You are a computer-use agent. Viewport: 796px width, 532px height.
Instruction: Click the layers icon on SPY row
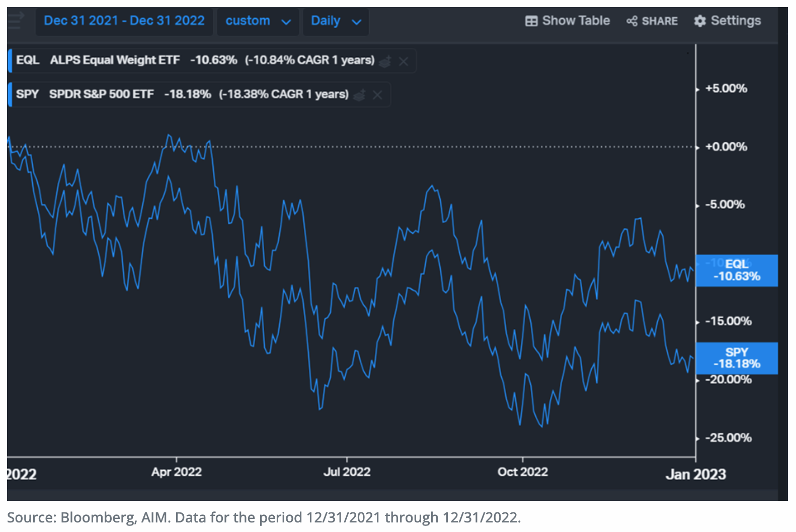(x=359, y=95)
